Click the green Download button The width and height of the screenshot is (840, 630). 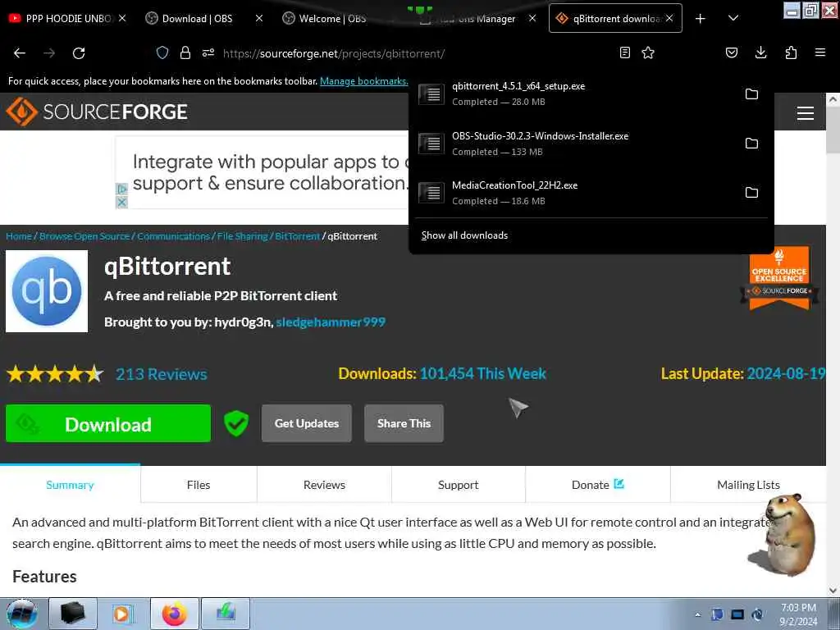pyautogui.click(x=108, y=423)
